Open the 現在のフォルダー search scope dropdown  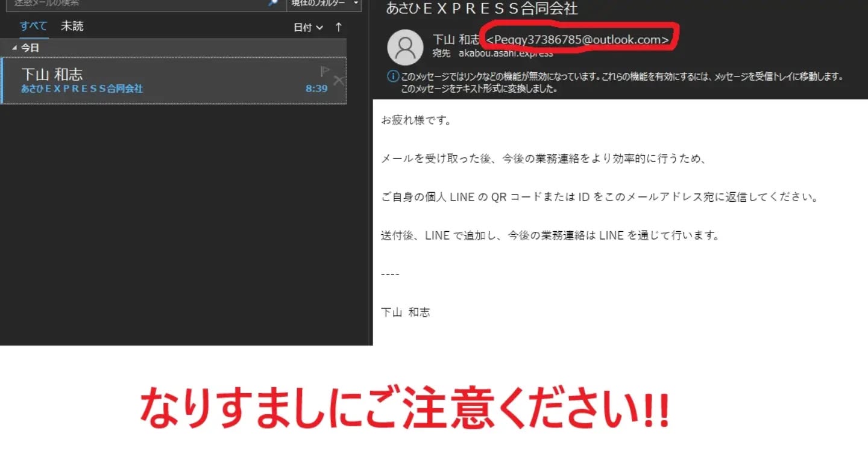pos(324,4)
